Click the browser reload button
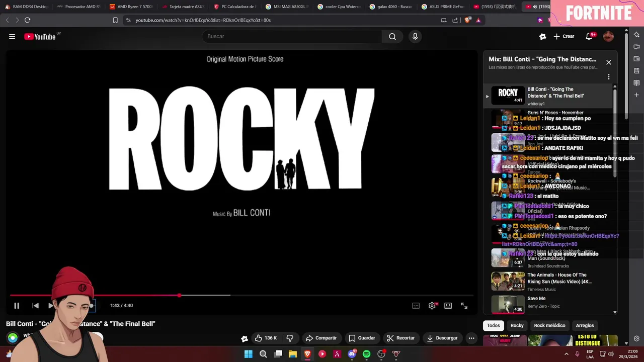The image size is (644, 362). pos(27,20)
